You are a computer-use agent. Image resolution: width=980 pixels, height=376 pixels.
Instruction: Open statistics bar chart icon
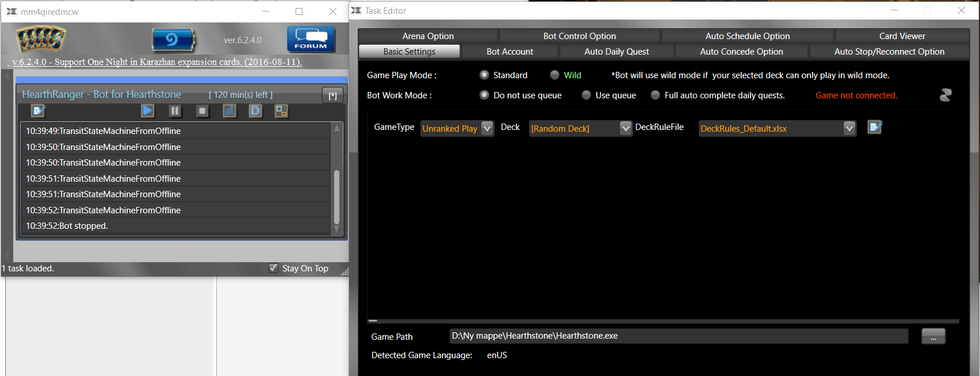tap(229, 110)
